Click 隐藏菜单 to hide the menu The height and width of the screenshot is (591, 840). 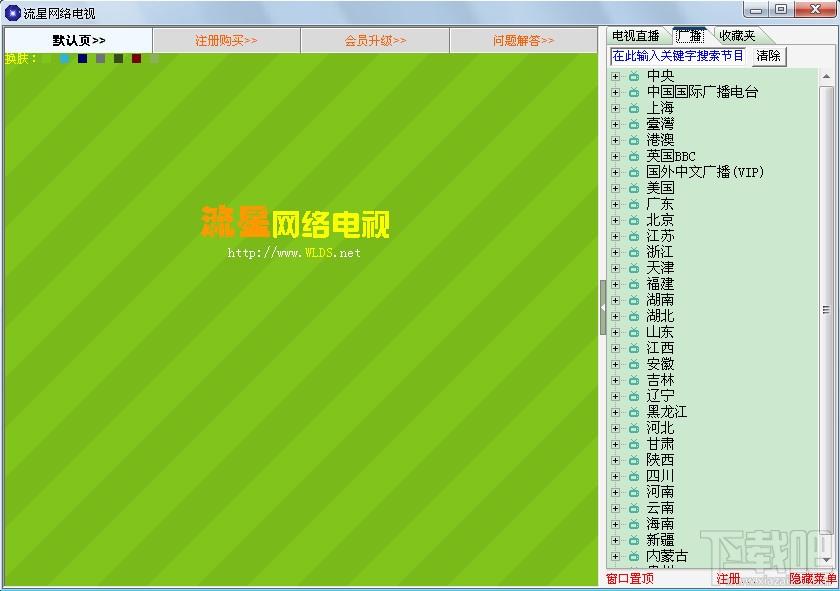(x=812, y=579)
